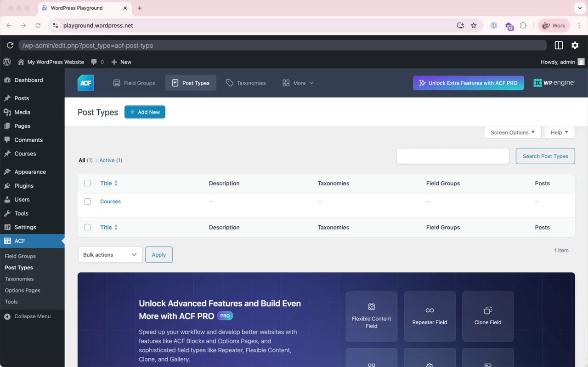Click the password manager extension icon

click(x=494, y=25)
